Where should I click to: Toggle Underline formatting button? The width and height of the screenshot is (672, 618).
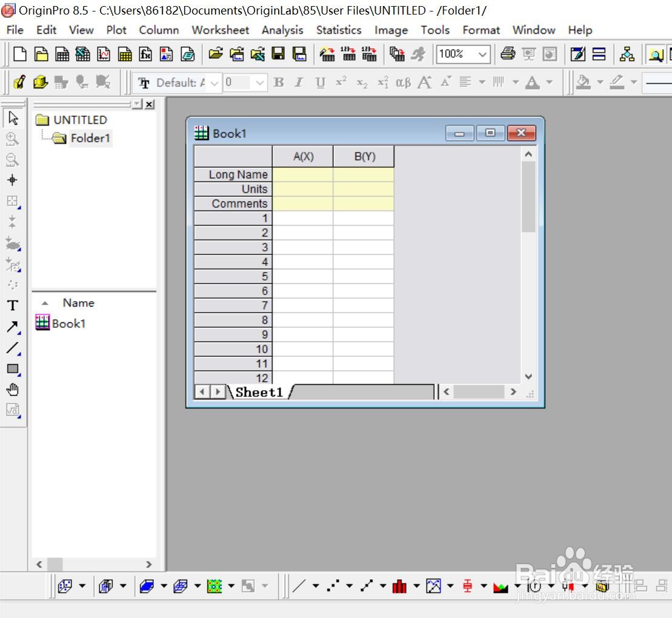pos(320,82)
